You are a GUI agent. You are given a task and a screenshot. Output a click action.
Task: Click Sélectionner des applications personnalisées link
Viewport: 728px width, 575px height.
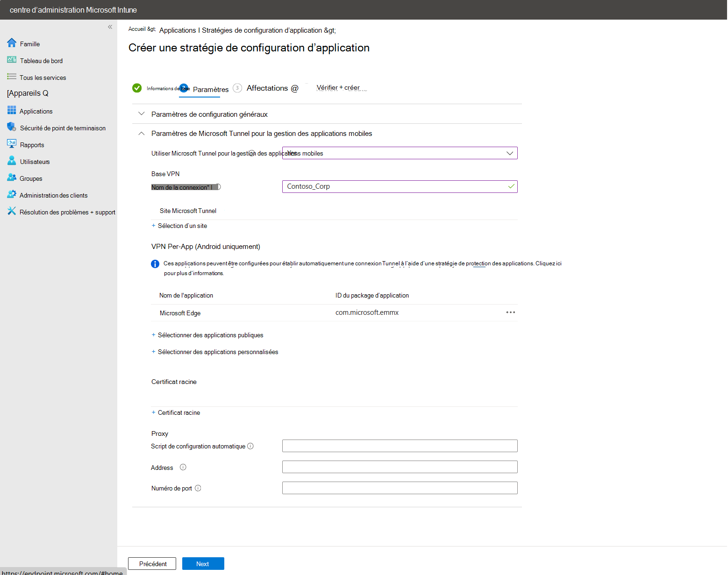(218, 352)
